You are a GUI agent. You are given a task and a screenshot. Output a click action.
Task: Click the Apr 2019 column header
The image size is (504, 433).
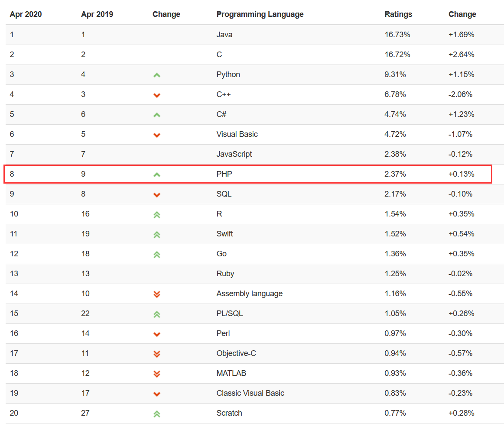tap(97, 14)
